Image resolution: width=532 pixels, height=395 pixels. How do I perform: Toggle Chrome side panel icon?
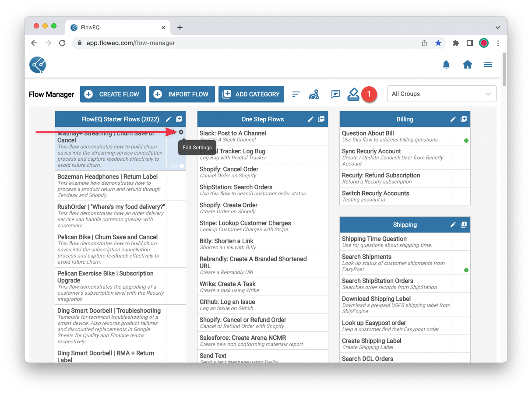[x=469, y=43]
